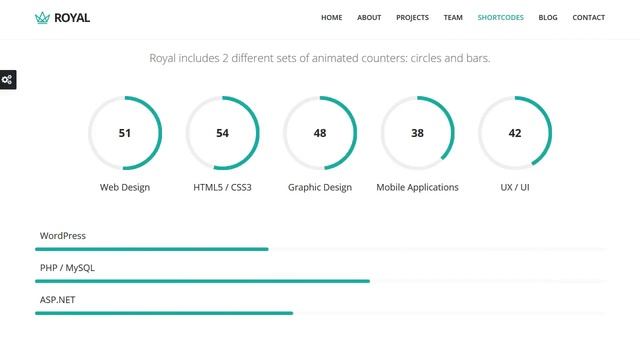This screenshot has width=640, height=360.
Task: Click the 'Mobile Applications' label
Action: 418,187
